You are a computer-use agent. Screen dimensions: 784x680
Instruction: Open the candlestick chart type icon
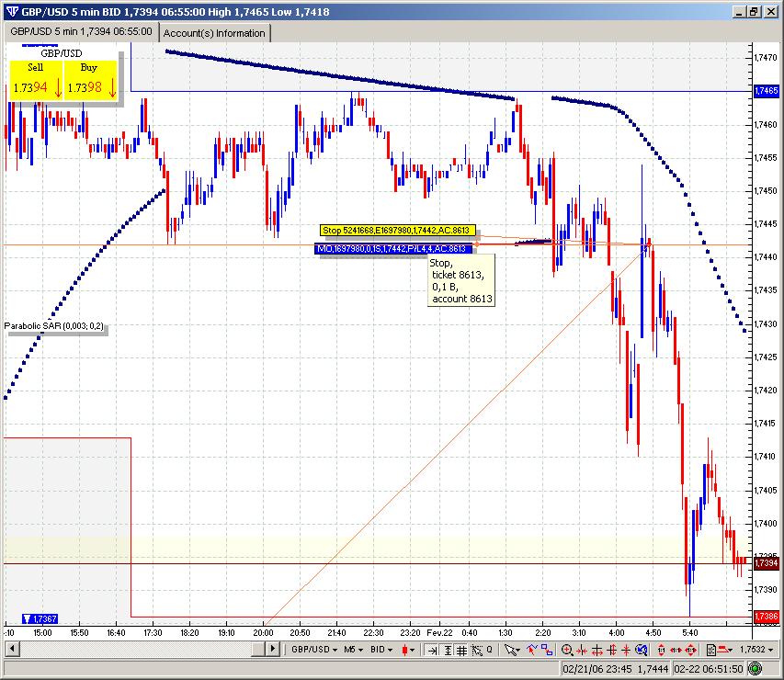[404, 650]
